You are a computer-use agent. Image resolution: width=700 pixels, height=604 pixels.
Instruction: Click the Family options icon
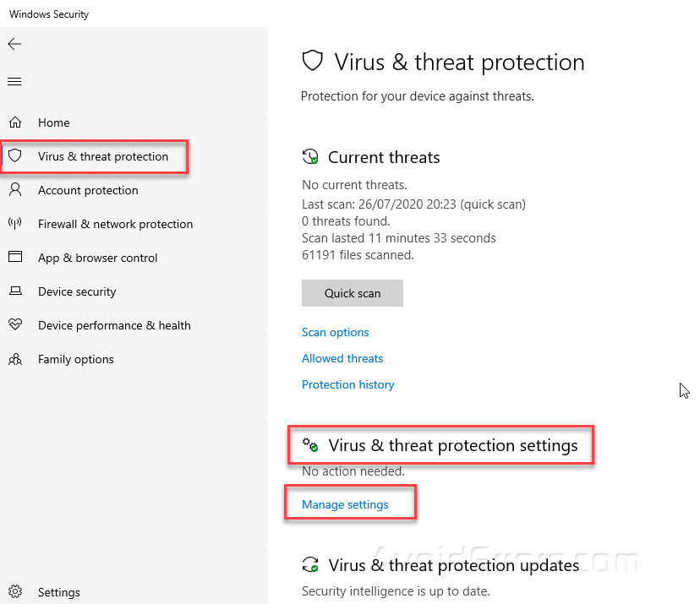tap(15, 359)
